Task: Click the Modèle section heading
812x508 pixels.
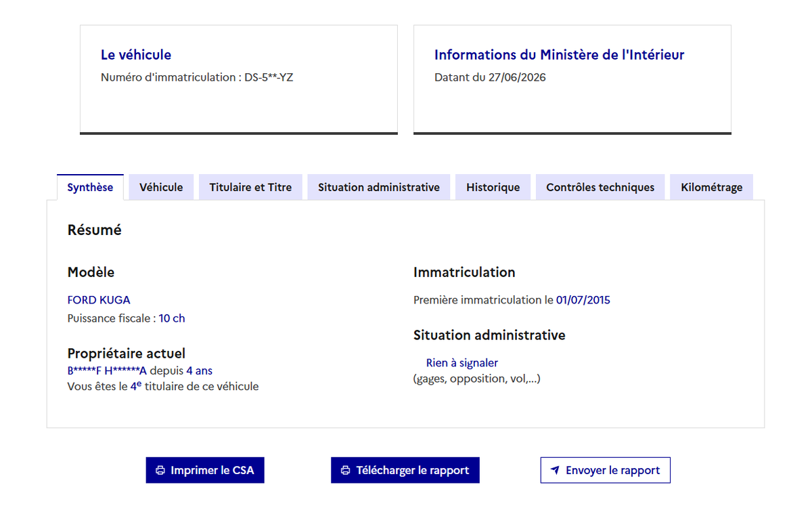Action: pos(91,272)
